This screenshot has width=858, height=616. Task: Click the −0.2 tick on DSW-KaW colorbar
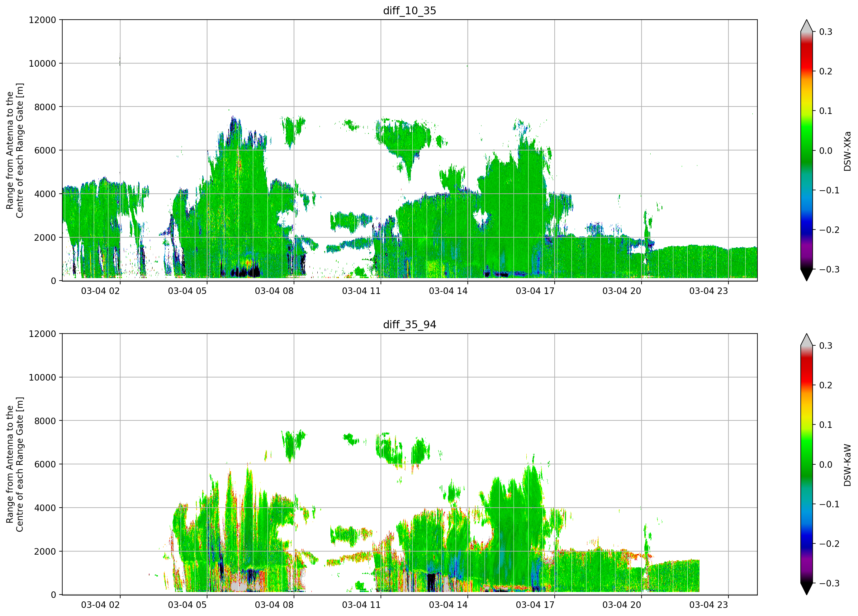829,544
